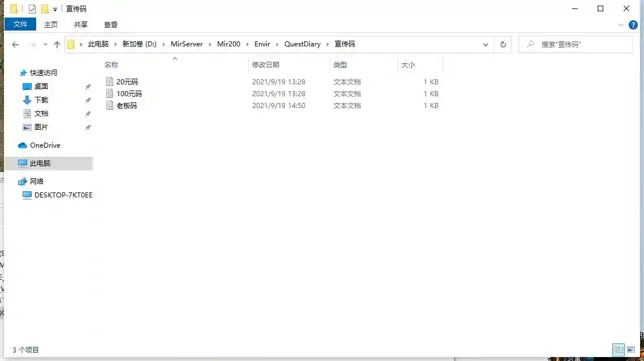Open OneDrive in the navigation pane
Viewport: 644px width, 361px height.
45,145
